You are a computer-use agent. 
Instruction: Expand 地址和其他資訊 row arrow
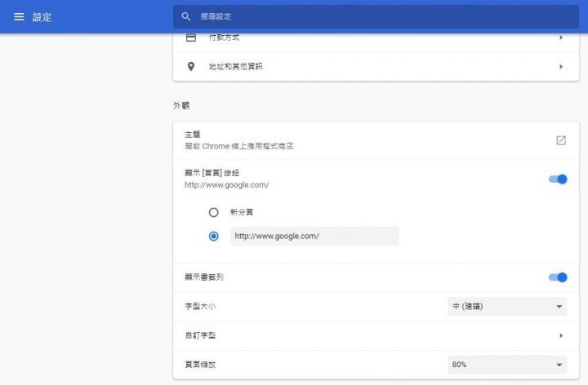[x=561, y=67]
